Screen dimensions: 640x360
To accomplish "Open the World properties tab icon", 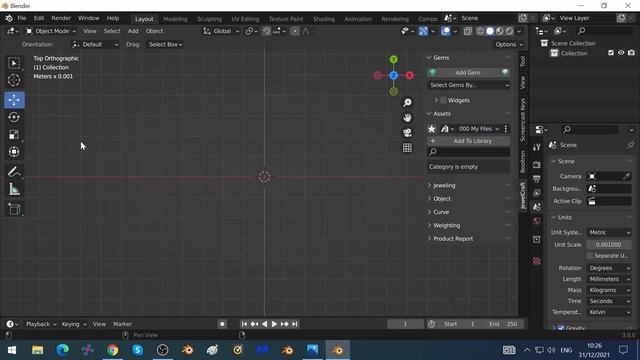I will pyautogui.click(x=536, y=221).
